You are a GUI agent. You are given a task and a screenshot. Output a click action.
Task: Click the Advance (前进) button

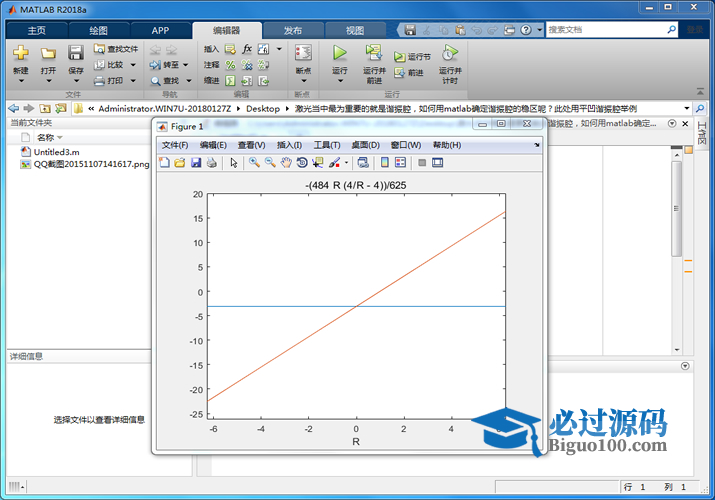409,72
